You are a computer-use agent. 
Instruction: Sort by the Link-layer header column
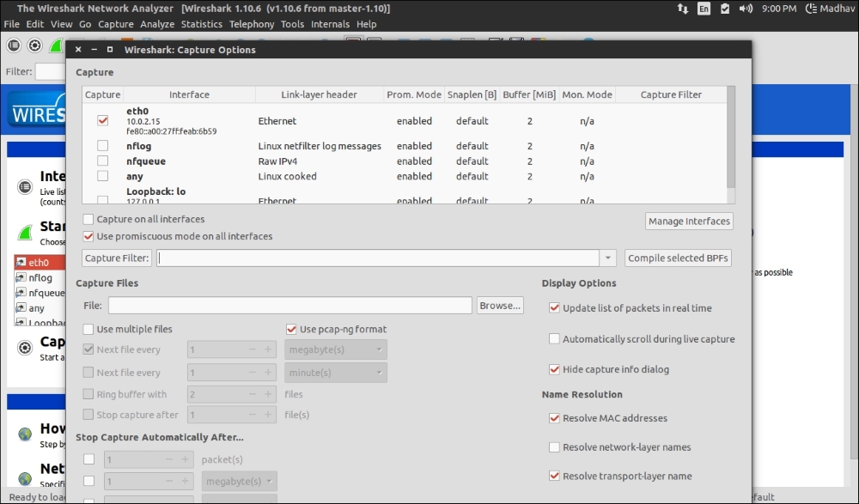(319, 94)
